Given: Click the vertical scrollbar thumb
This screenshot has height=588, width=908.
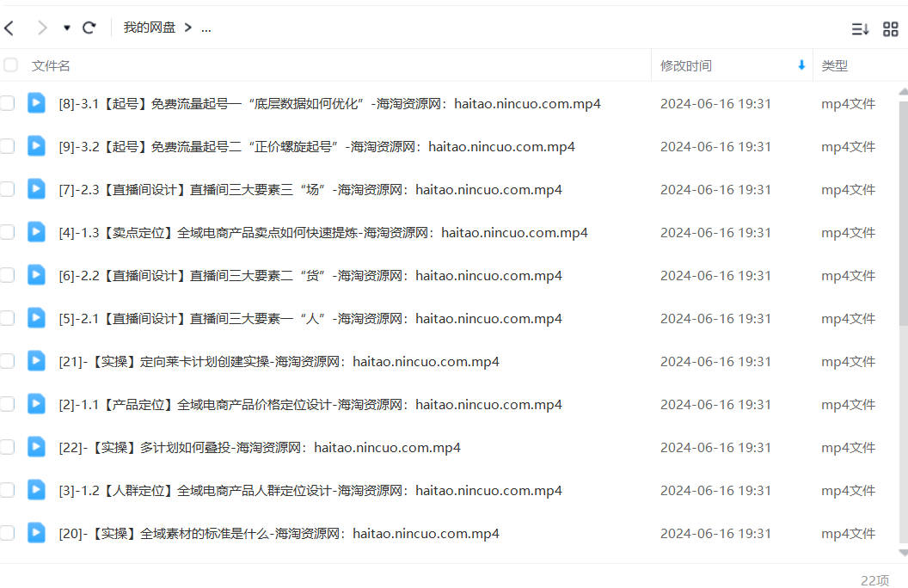Looking at the screenshot, I should click(904, 213).
